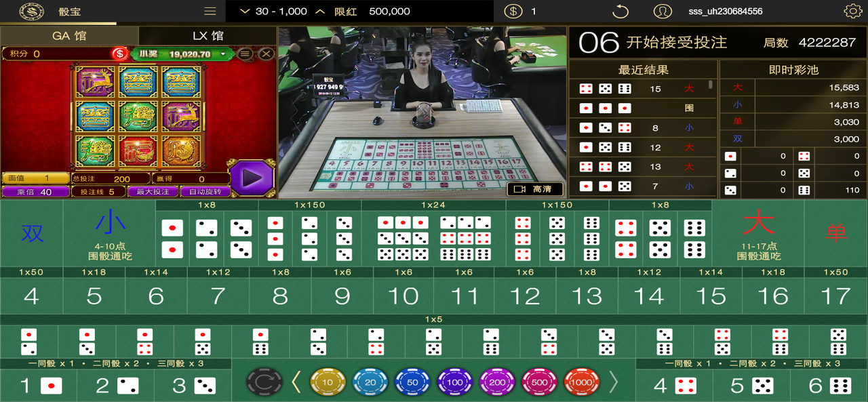Bet on 小 (small 4-10)
The image size is (868, 402).
click(110, 235)
